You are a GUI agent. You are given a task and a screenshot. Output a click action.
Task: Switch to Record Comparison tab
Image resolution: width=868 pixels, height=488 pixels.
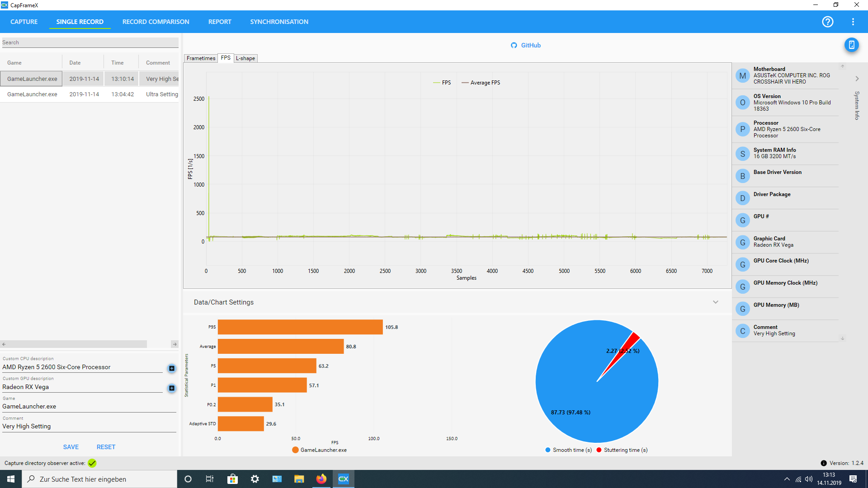156,22
